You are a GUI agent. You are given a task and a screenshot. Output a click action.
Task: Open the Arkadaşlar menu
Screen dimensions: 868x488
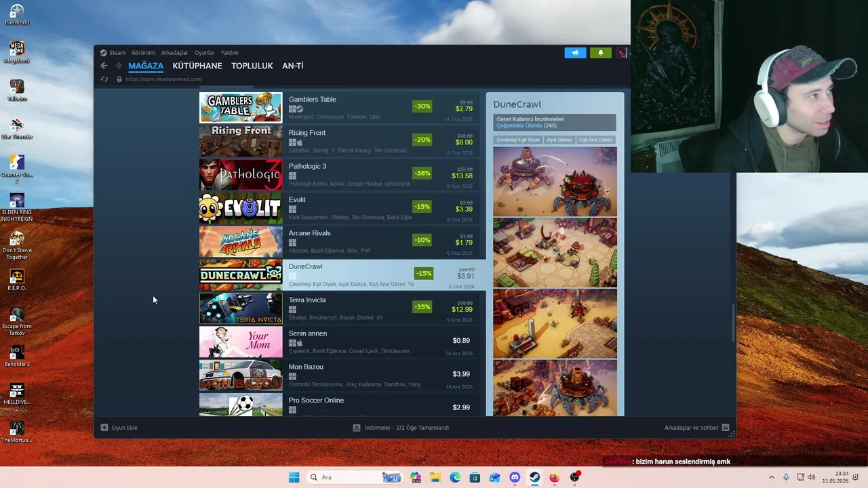tap(175, 53)
